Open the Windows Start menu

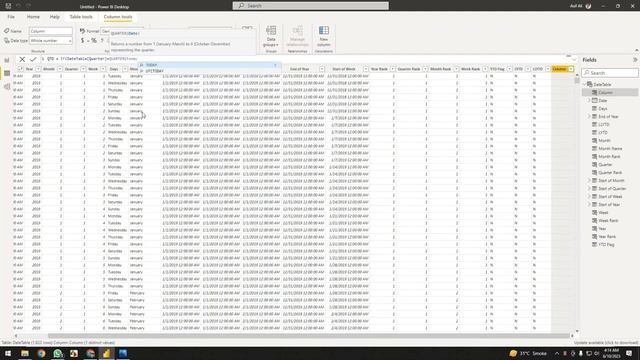pyautogui.click(x=8, y=353)
